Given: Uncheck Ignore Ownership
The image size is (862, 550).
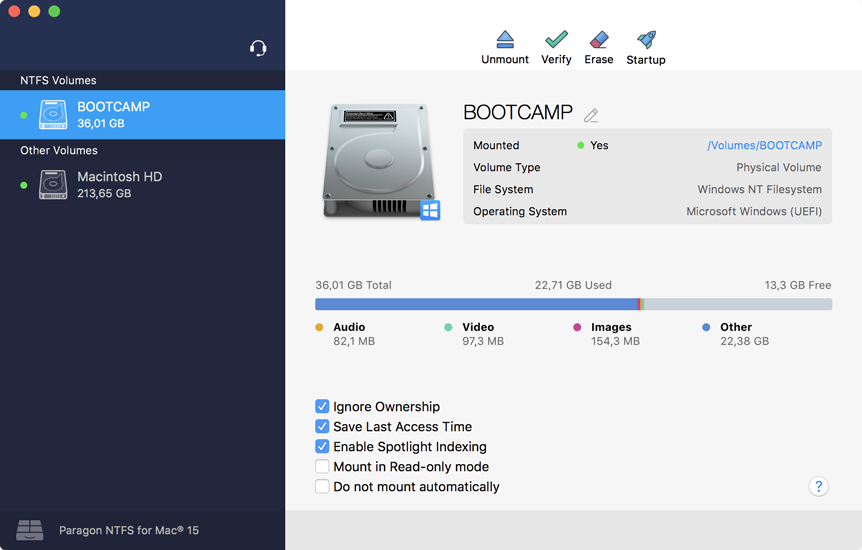Looking at the screenshot, I should 322,407.
